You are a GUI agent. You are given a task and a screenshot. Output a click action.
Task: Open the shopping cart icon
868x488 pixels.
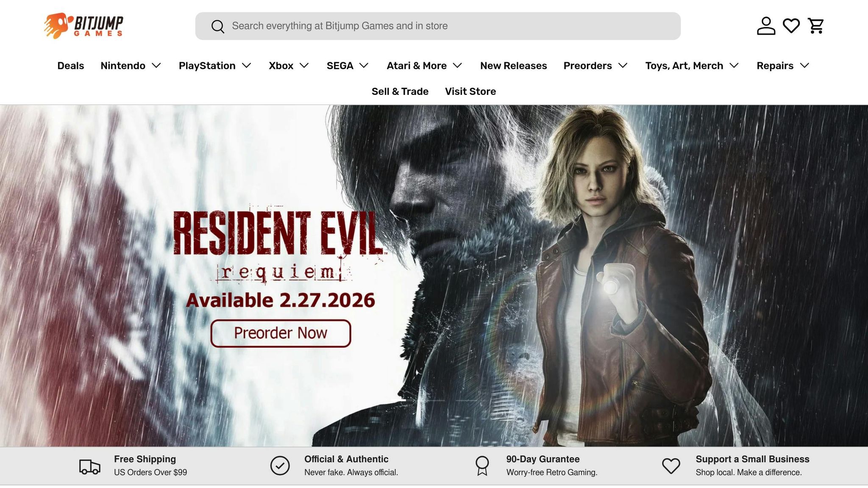pyautogui.click(x=816, y=26)
